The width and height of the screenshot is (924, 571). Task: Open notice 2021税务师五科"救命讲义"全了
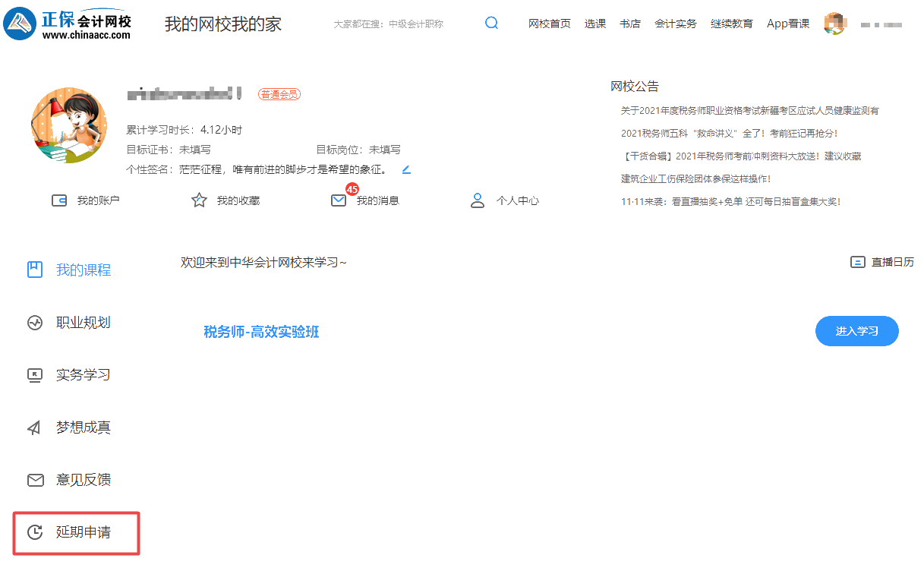730,133
